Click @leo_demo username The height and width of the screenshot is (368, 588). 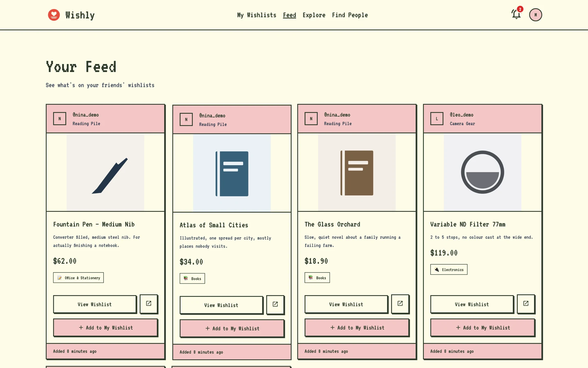point(462,115)
